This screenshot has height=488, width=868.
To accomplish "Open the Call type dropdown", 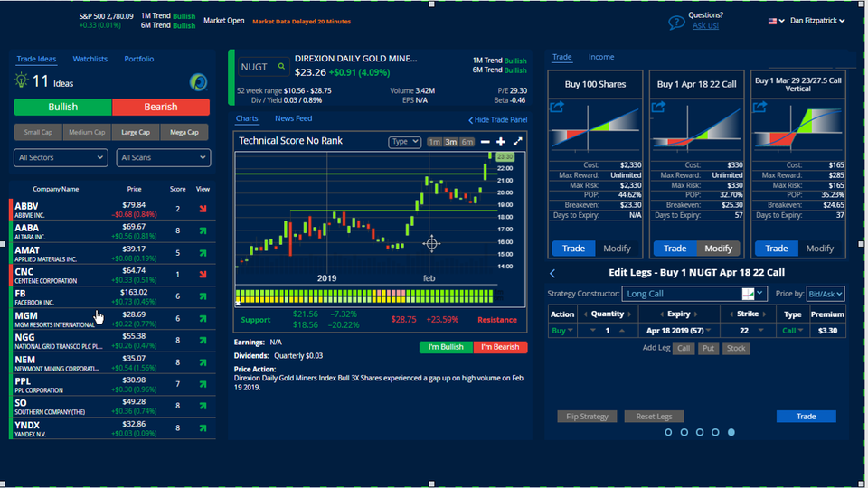I will (792, 331).
